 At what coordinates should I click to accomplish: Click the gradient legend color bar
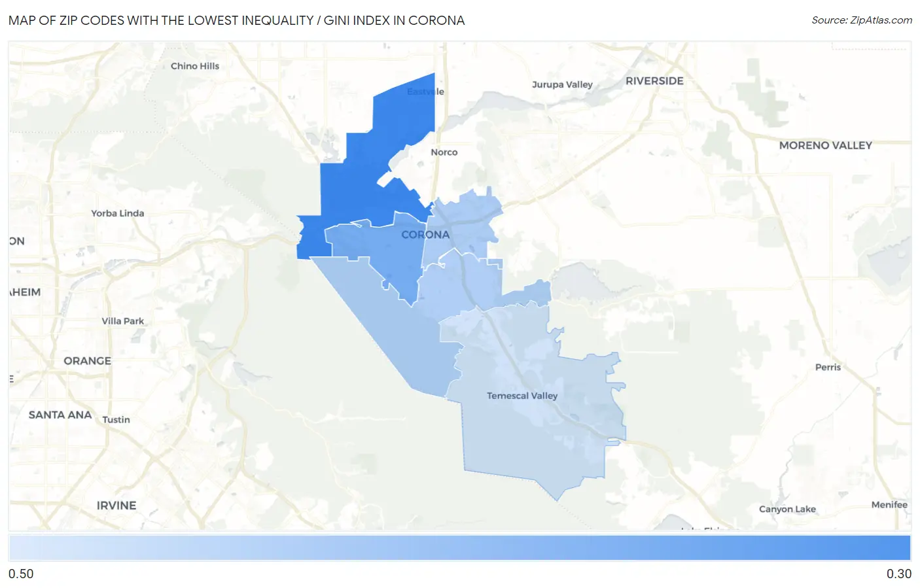point(460,548)
